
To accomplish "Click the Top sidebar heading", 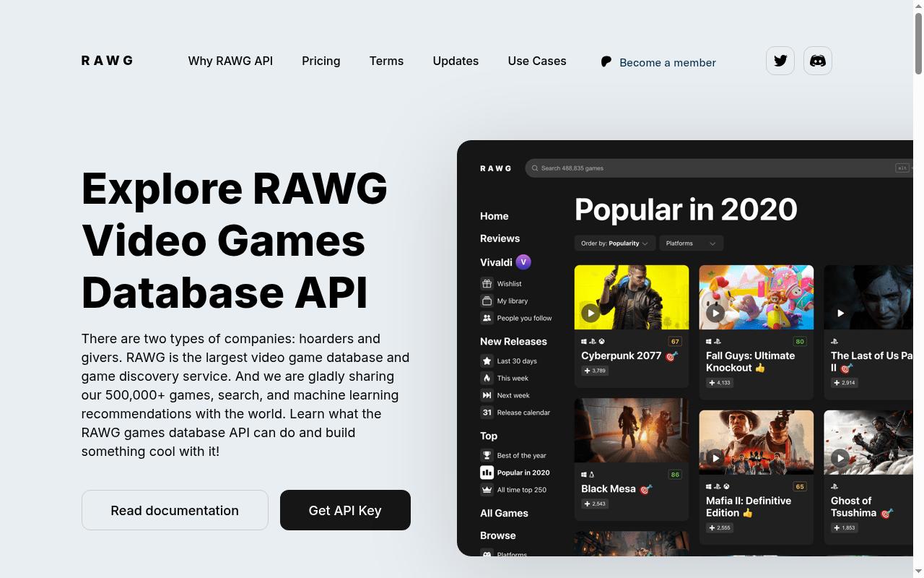I will pos(489,436).
